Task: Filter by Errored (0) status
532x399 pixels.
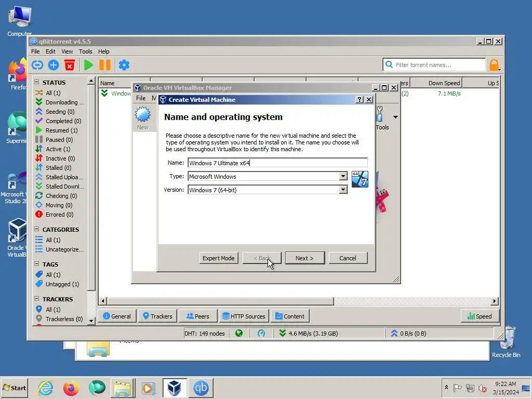Action: [55, 215]
